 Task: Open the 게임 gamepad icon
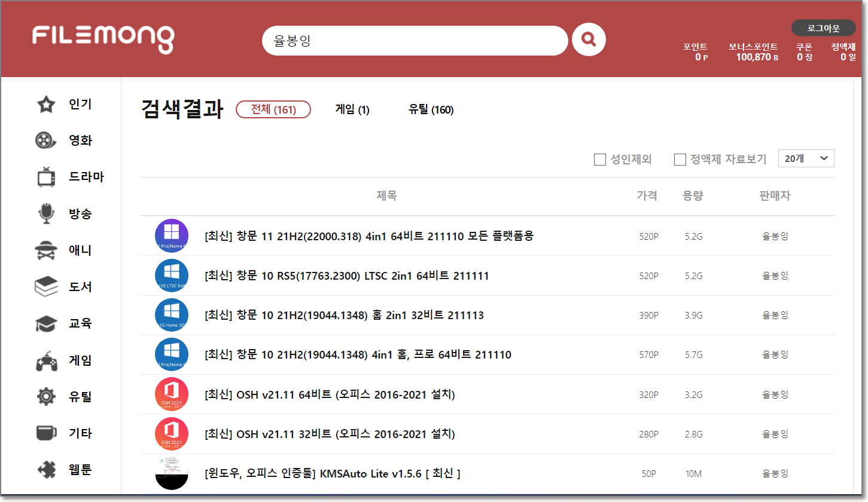pyautogui.click(x=46, y=361)
